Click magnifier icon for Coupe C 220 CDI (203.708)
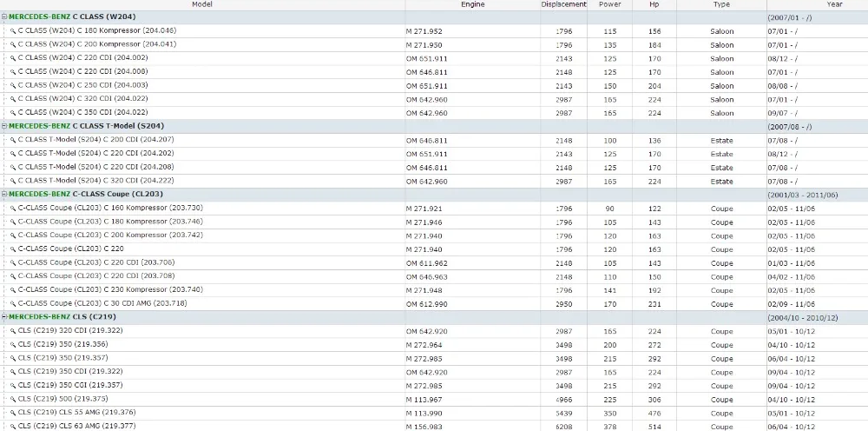 (x=13, y=276)
